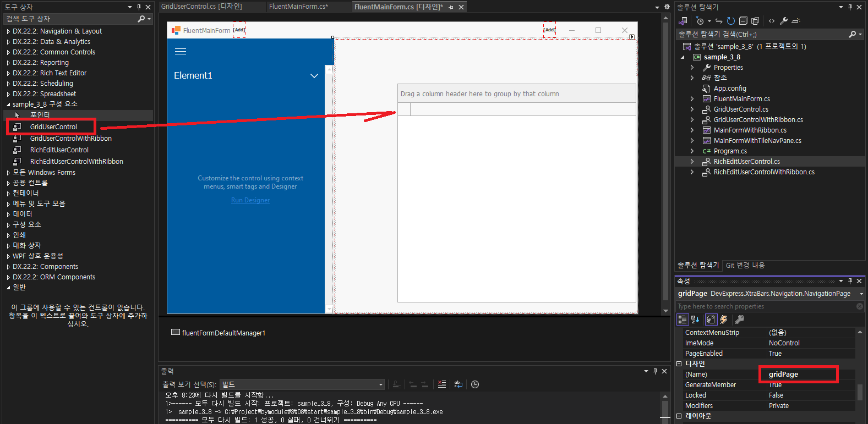Collapse the sample_3_8 project node

pos(683,57)
